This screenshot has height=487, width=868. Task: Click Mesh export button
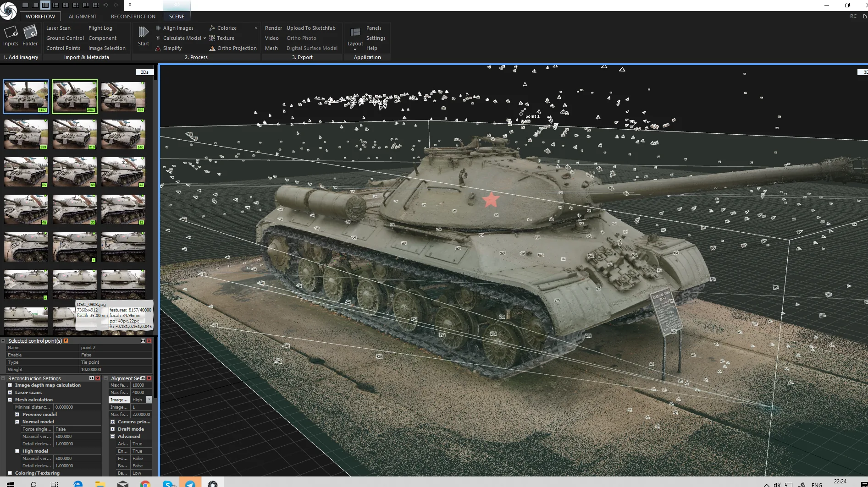pyautogui.click(x=271, y=48)
